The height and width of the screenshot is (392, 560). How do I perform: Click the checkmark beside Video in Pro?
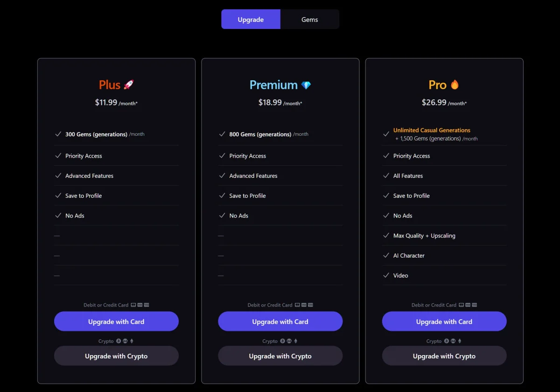point(386,275)
